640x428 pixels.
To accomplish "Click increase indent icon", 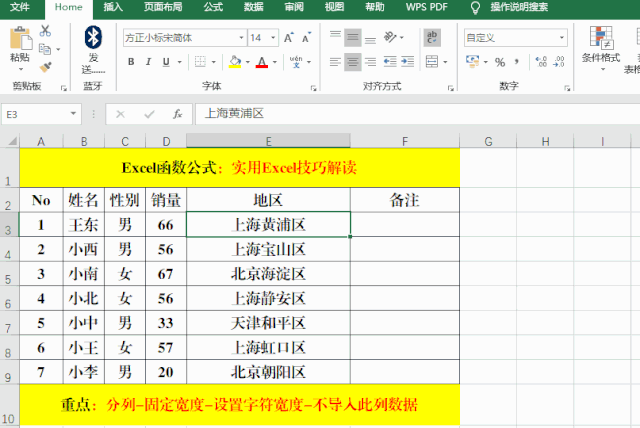I will coord(407,62).
